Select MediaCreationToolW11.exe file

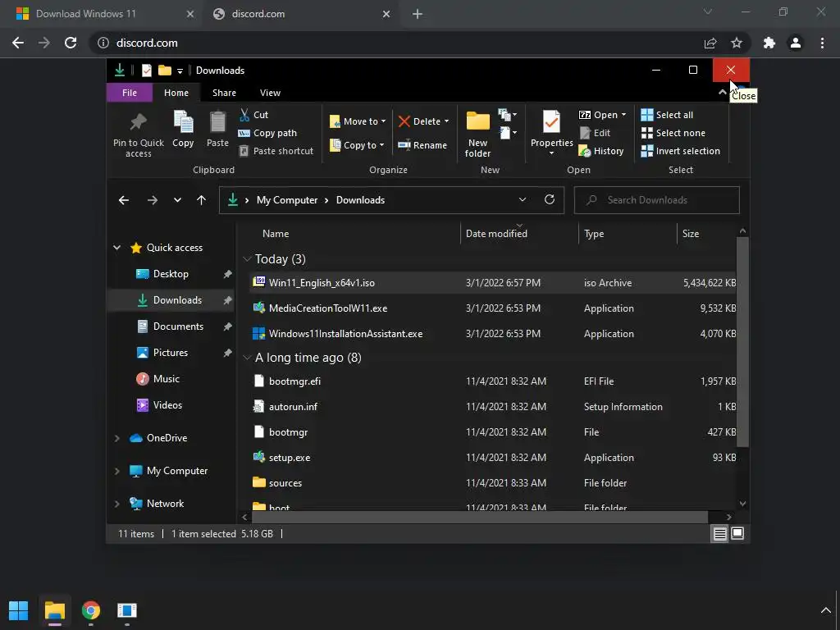pos(328,308)
